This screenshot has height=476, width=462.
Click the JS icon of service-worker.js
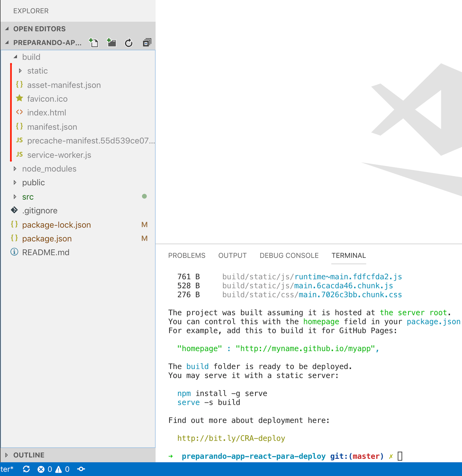coord(19,154)
